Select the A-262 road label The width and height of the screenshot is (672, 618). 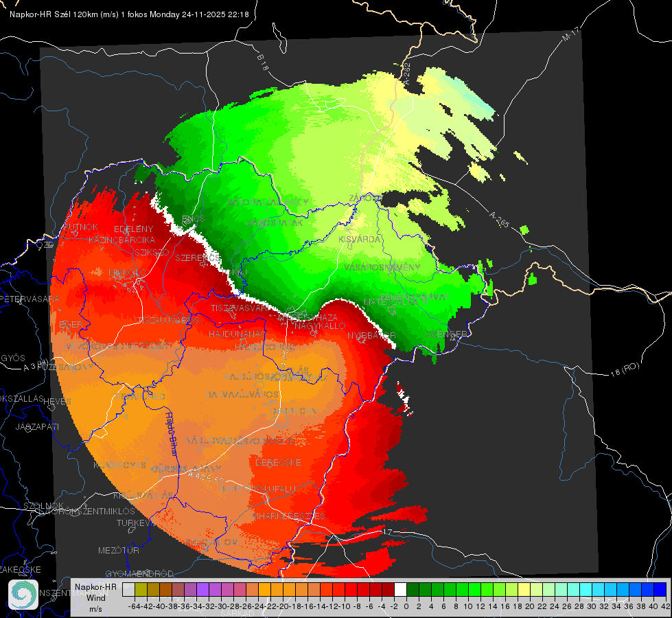pos(406,73)
